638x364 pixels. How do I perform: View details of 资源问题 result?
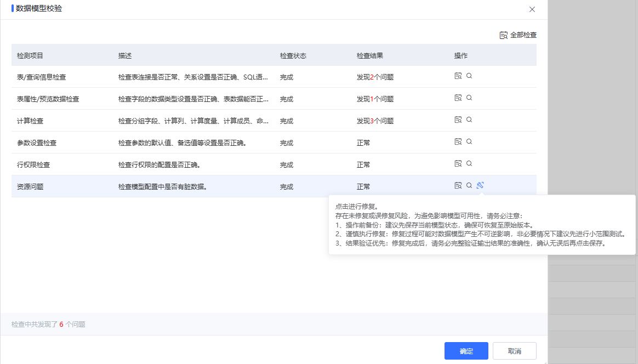coord(469,186)
